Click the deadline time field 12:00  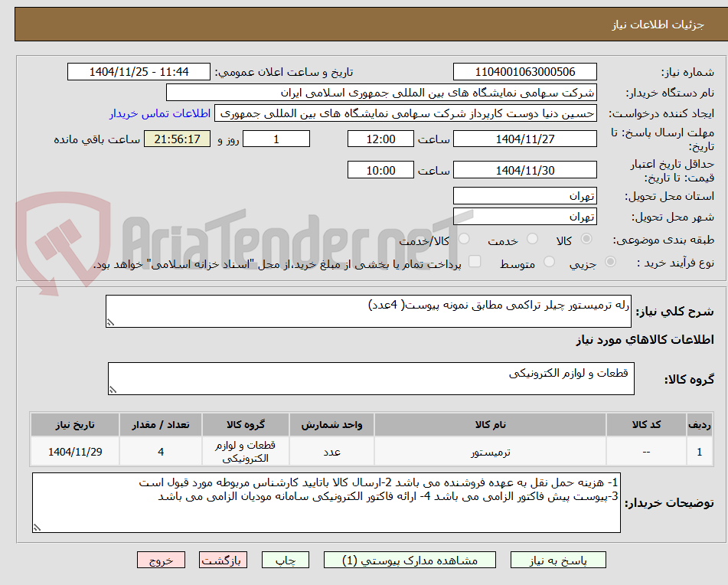[380, 139]
